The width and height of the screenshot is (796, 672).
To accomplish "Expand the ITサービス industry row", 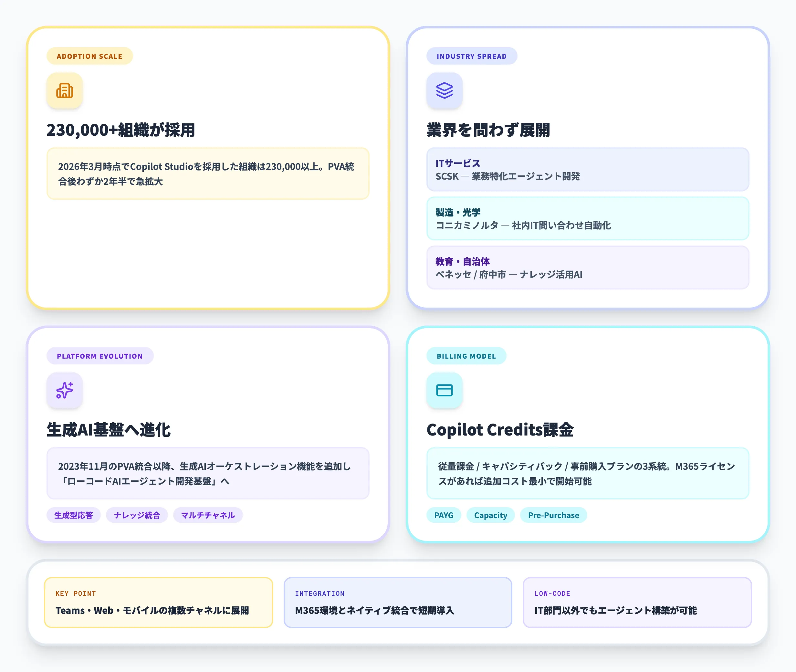I will 588,170.
